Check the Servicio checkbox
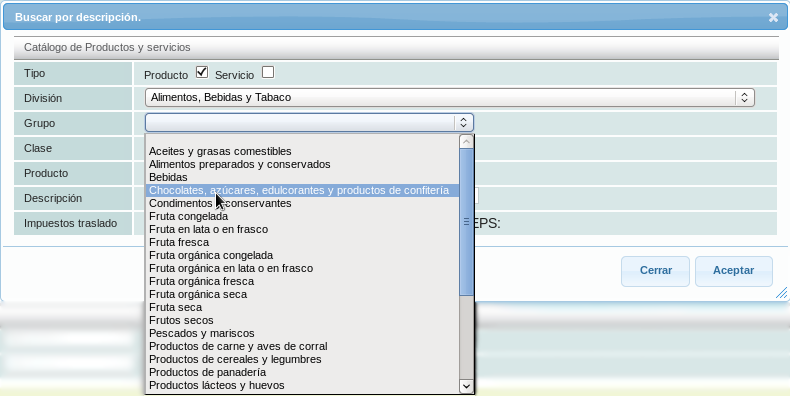This screenshot has width=790, height=396. click(x=268, y=72)
